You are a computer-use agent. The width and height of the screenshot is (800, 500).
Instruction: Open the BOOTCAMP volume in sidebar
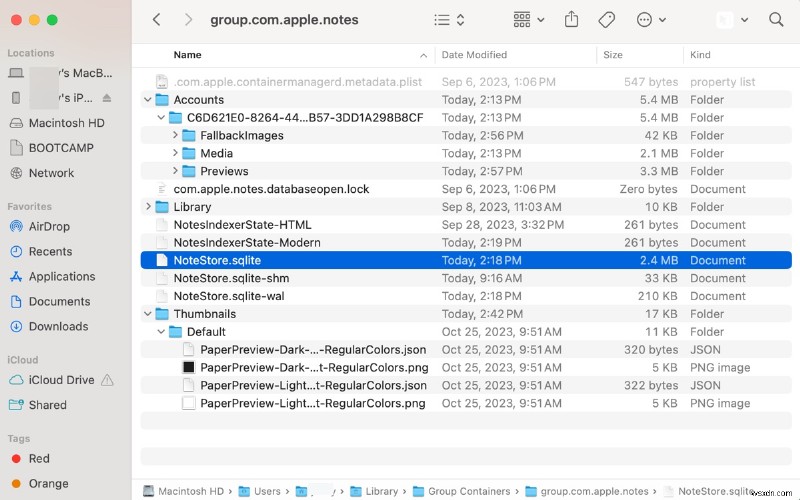61,148
